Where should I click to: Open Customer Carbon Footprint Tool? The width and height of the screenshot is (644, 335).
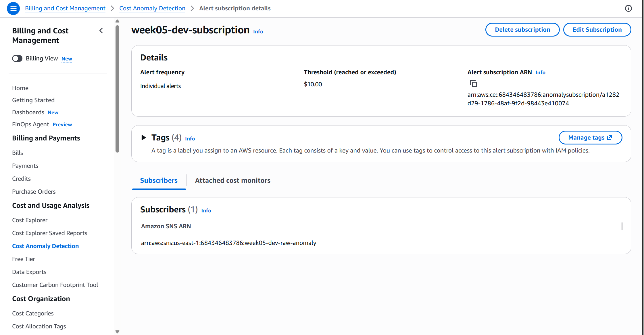pos(55,285)
